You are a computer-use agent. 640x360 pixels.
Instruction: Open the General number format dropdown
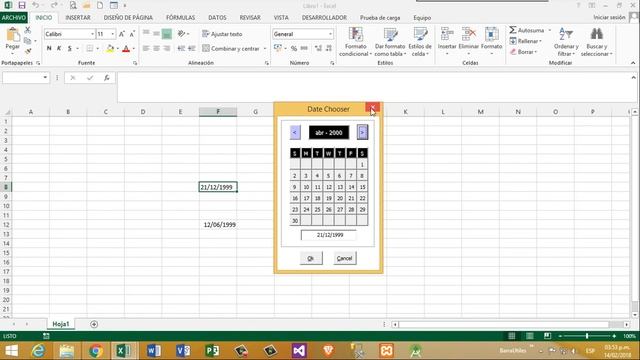coord(330,34)
